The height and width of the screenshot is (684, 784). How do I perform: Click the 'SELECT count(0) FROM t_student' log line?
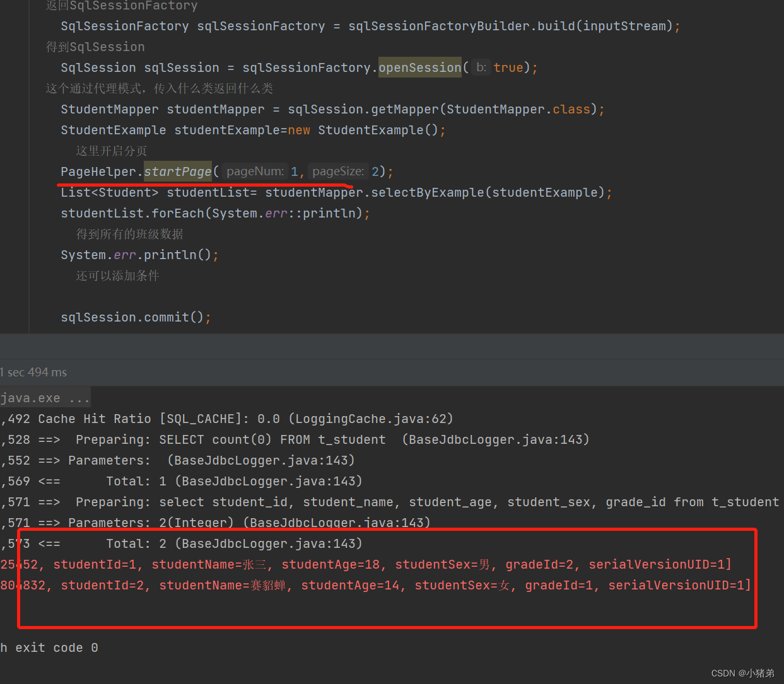coord(295,439)
